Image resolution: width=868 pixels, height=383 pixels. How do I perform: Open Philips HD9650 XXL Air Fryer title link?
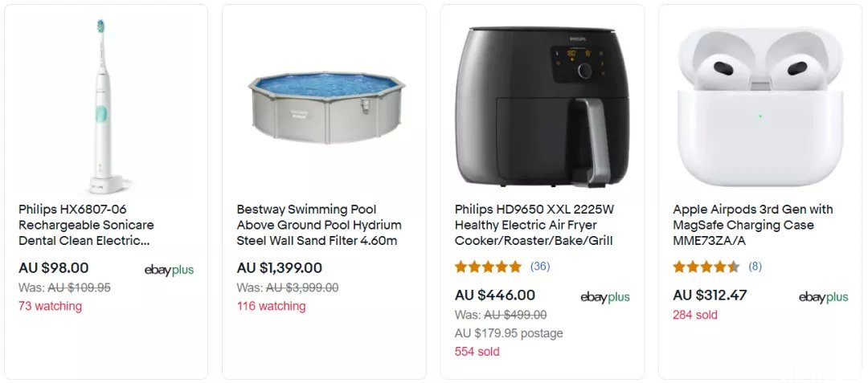pyautogui.click(x=534, y=226)
